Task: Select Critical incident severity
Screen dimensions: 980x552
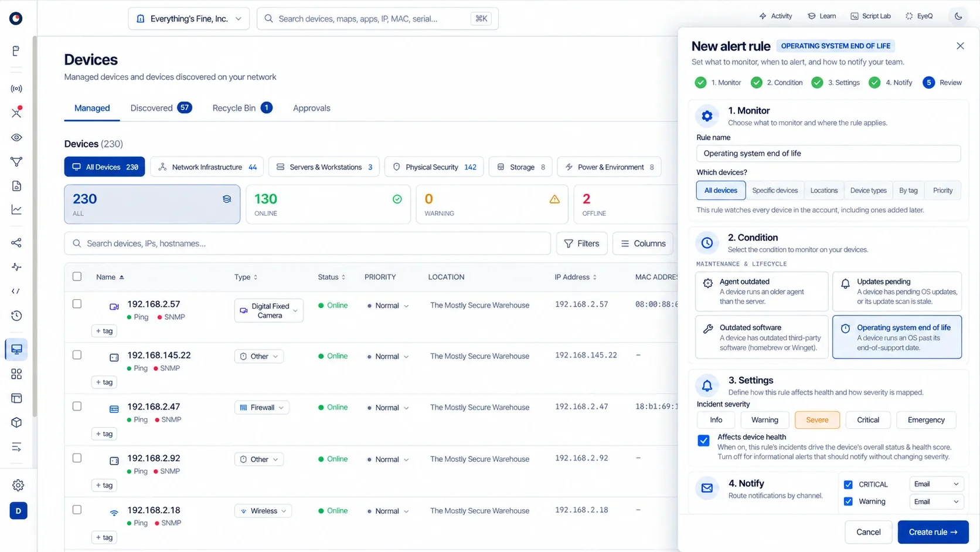Action: [x=868, y=420]
